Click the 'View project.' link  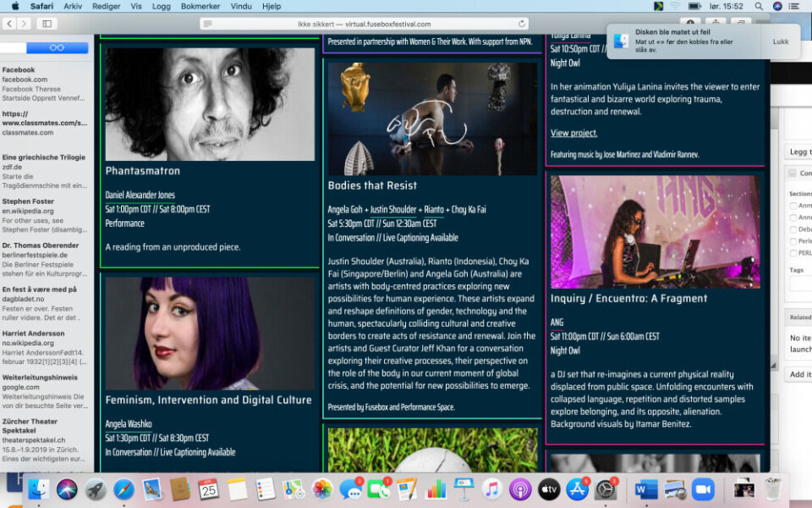coord(573,133)
